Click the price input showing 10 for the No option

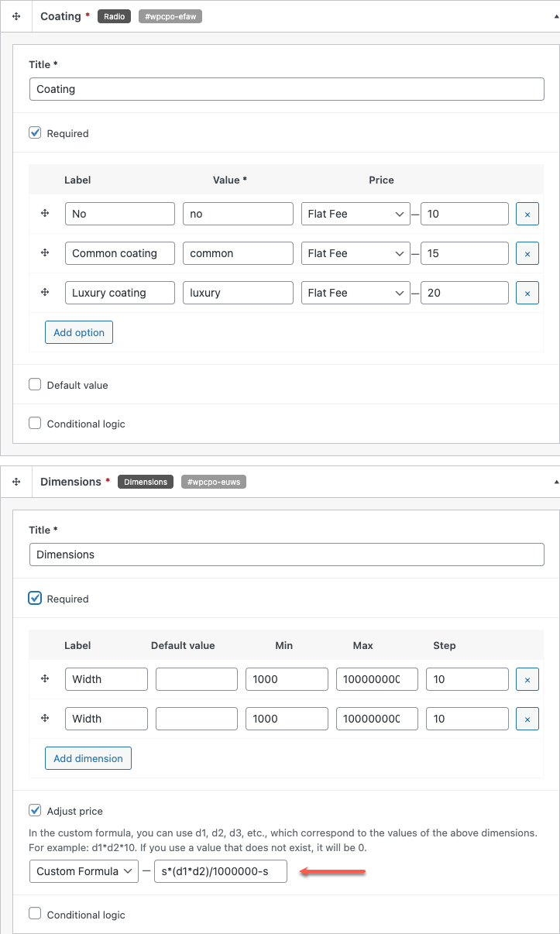point(465,214)
